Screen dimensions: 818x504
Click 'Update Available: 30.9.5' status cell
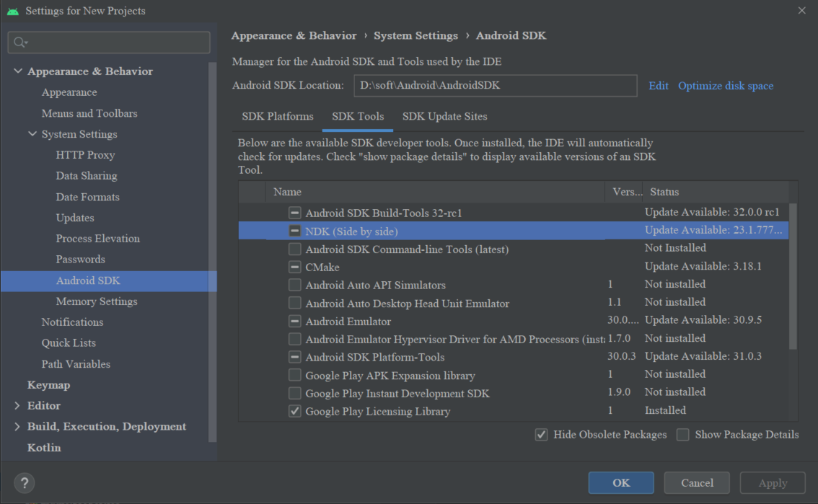click(703, 320)
